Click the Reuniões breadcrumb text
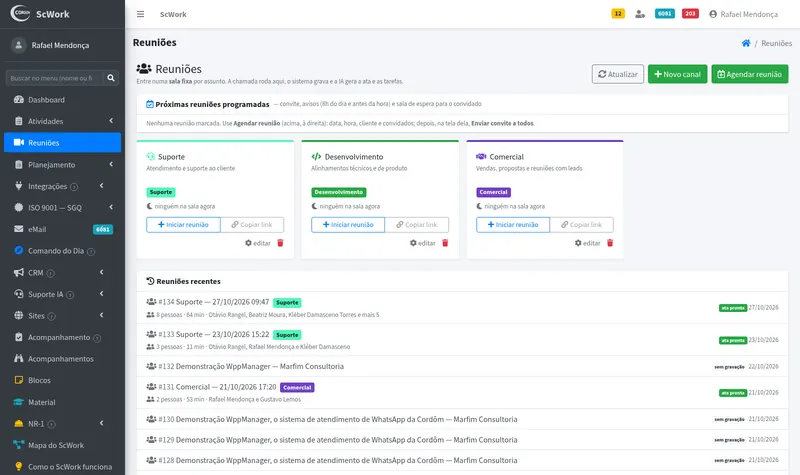 [x=777, y=43]
